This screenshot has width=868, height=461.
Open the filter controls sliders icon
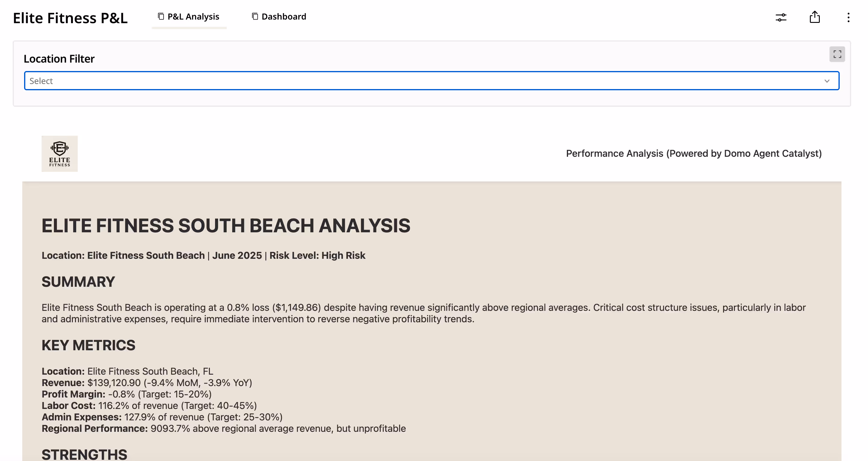pos(781,17)
